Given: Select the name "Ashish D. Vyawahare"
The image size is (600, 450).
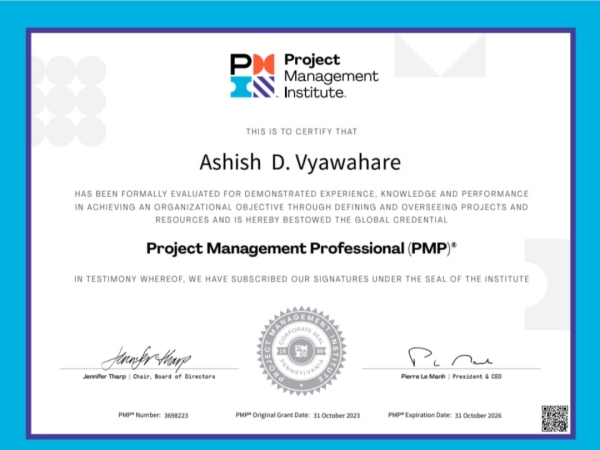Looking at the screenshot, I should (300, 162).
